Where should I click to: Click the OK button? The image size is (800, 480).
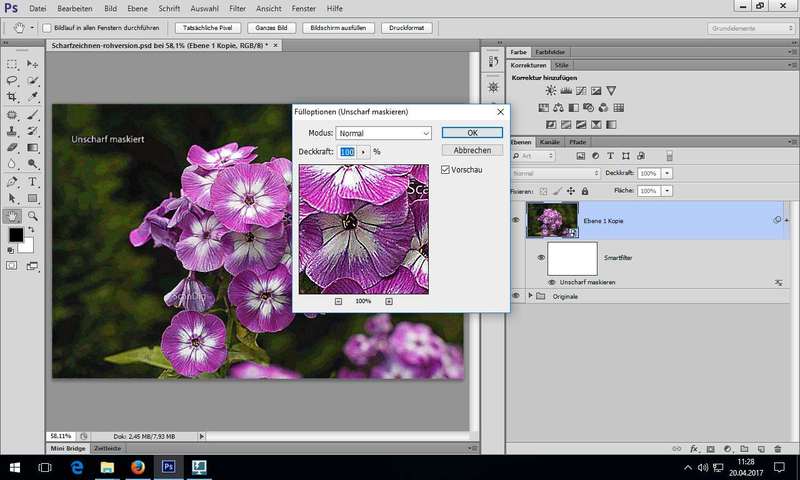[x=472, y=132]
